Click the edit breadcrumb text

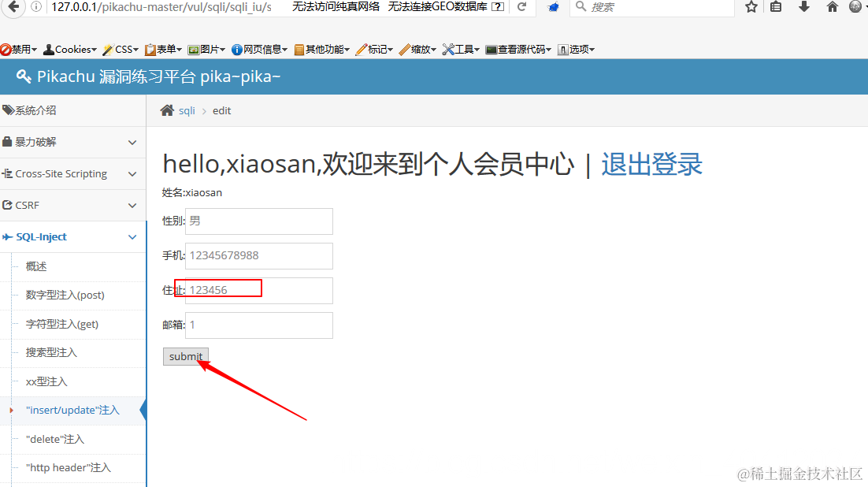221,110
